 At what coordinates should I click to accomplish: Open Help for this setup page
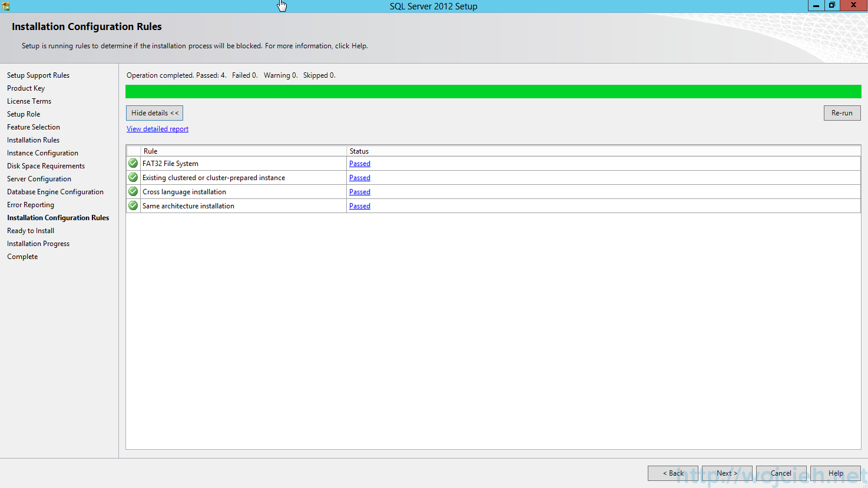(x=836, y=473)
